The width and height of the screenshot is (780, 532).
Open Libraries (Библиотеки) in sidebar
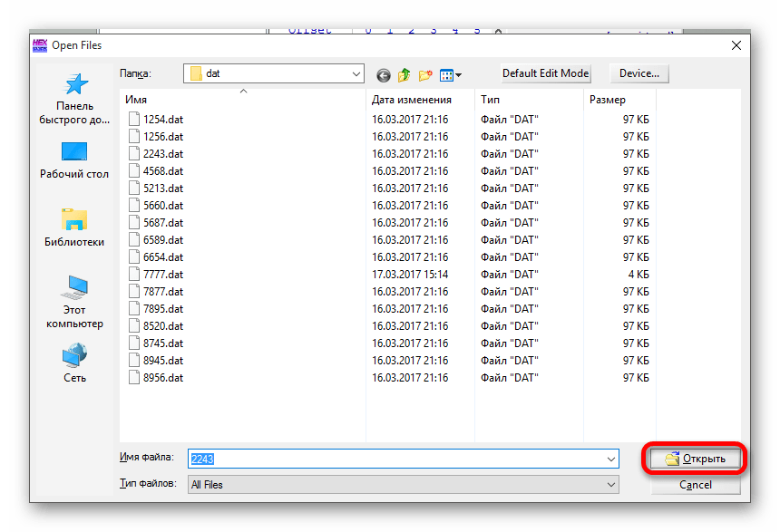click(74, 227)
